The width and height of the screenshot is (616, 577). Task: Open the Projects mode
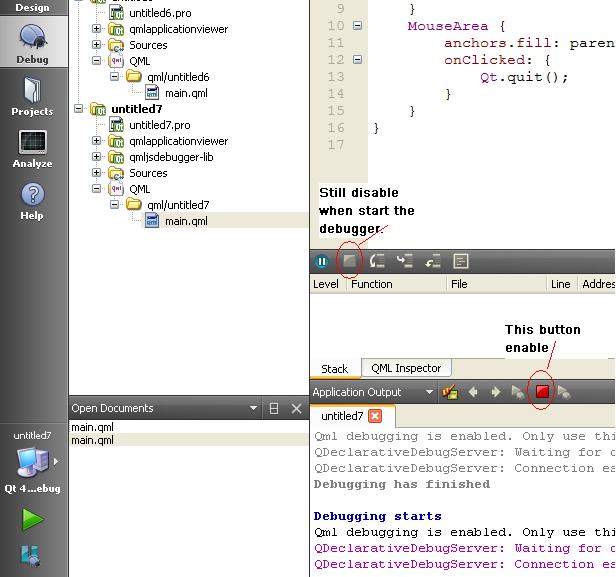33,94
